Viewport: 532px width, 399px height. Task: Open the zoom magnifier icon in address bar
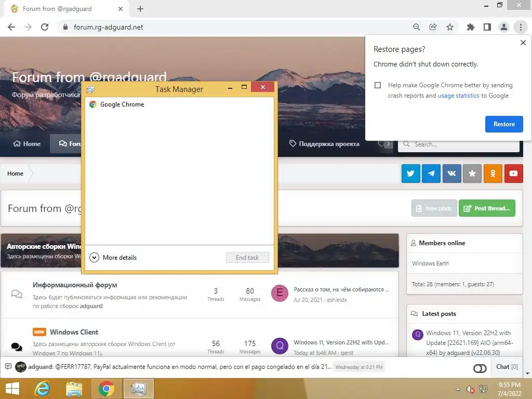pos(416,27)
